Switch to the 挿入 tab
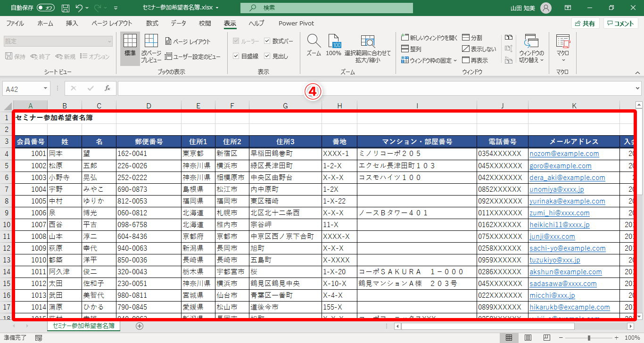Viewport: 644px width, 343px height. pos(72,24)
